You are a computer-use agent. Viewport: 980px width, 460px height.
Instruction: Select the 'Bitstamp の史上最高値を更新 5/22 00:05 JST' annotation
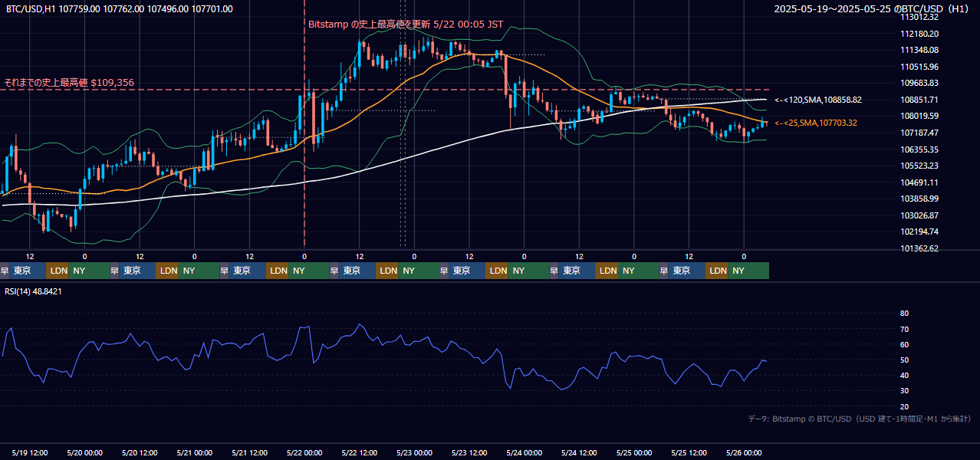coord(406,24)
